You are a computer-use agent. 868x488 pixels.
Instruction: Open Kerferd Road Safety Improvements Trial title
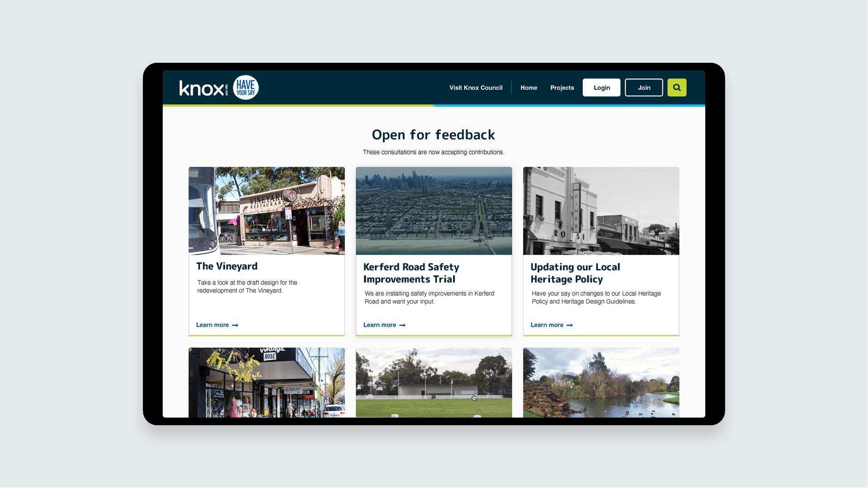[x=411, y=273]
